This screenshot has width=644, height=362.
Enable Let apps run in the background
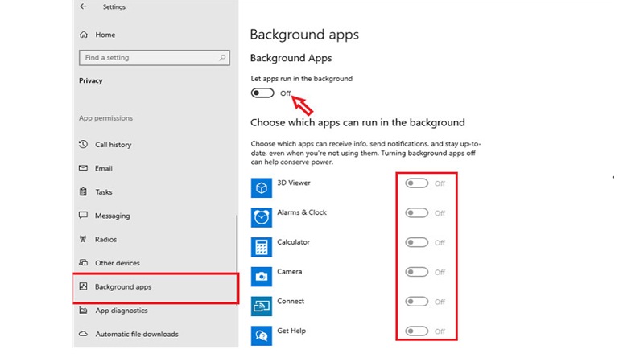(262, 93)
